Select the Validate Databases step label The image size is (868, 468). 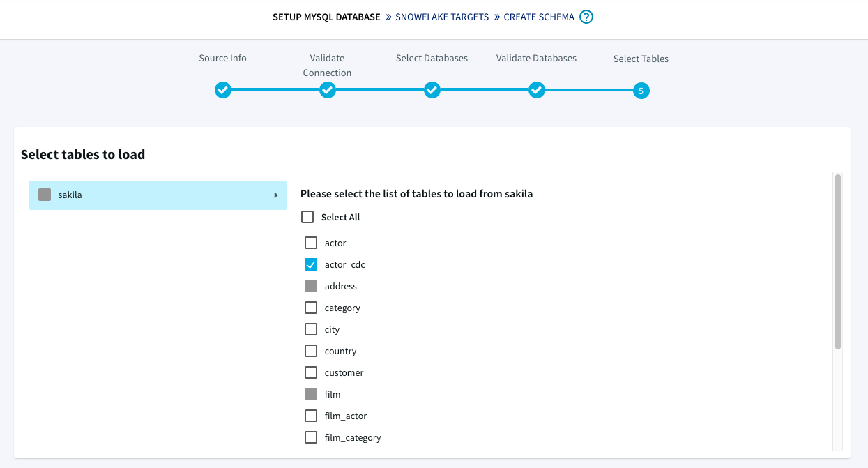point(536,58)
